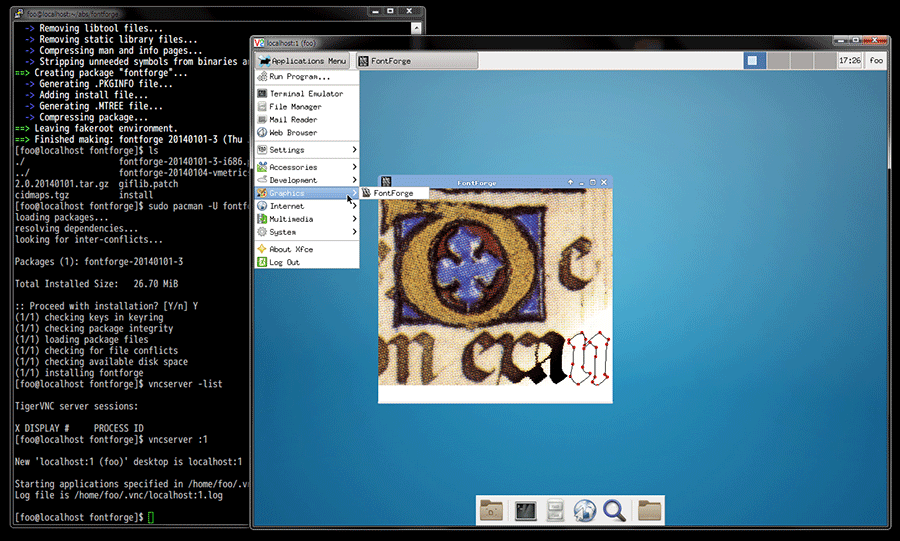Click the FontForge icon in the Graphics submenu
This screenshot has height=541, width=900.
tap(366, 193)
